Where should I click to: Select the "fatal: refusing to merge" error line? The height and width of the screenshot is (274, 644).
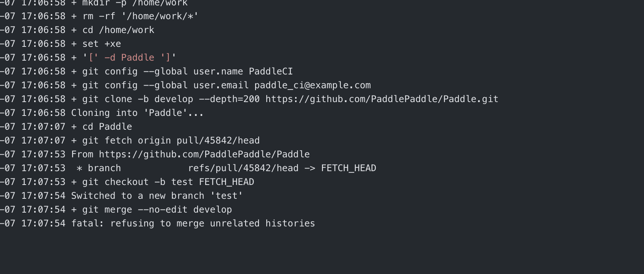coord(193,223)
